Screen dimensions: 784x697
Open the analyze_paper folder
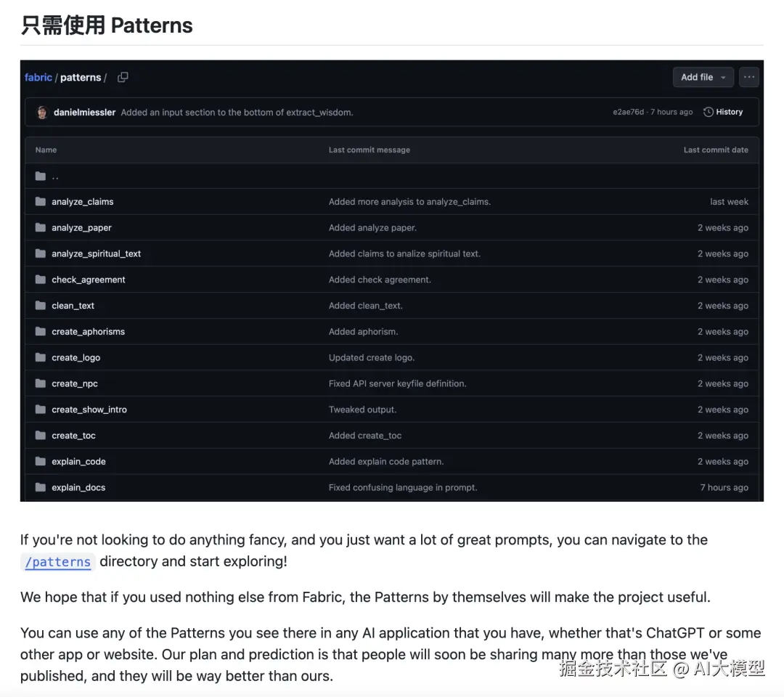click(81, 228)
